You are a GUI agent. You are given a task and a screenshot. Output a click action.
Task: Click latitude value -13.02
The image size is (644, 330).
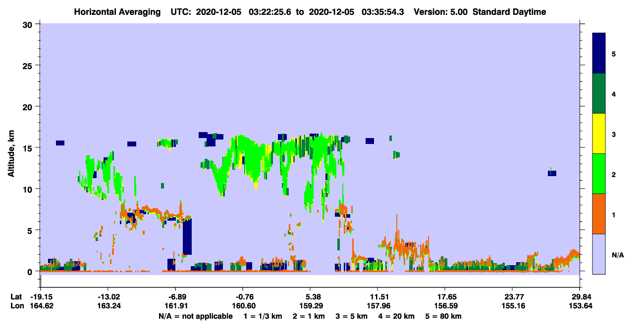pos(108,297)
